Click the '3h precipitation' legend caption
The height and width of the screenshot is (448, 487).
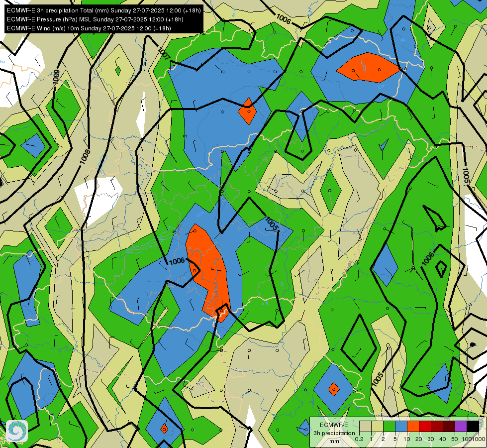[334, 433]
